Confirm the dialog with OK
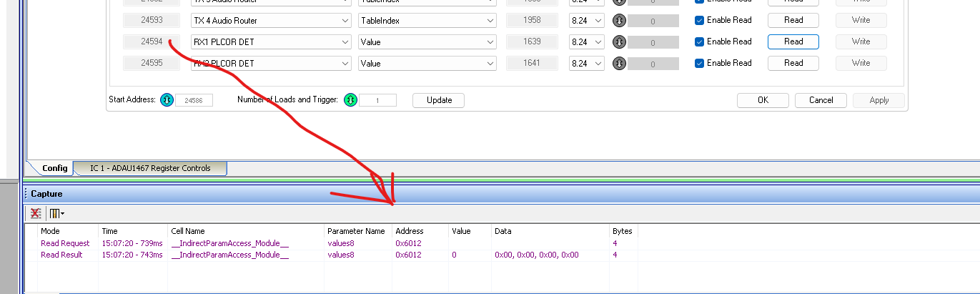Image resolution: width=980 pixels, height=294 pixels. click(x=763, y=100)
